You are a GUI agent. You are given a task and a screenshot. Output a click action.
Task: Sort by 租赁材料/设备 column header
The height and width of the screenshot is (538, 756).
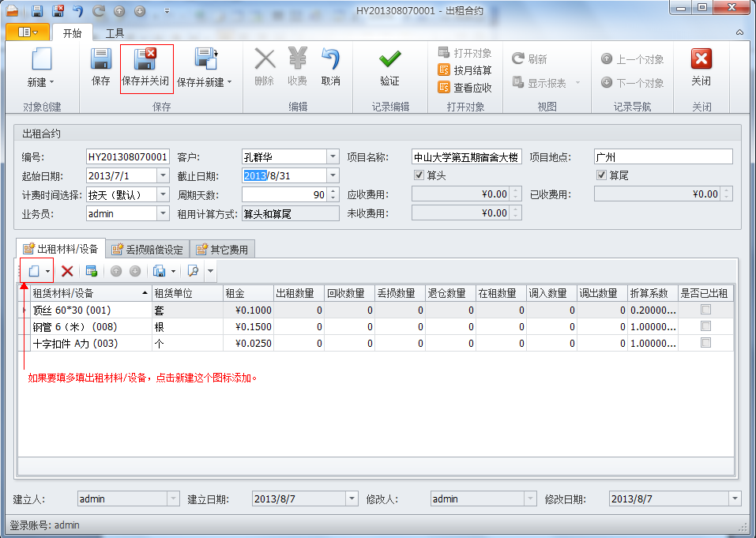(x=91, y=293)
